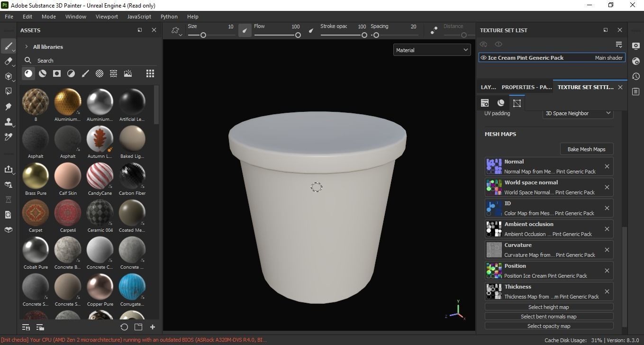Image resolution: width=644 pixels, height=345 pixels.
Task: Filter assets by Environment maps
Action: pyautogui.click(x=128, y=73)
